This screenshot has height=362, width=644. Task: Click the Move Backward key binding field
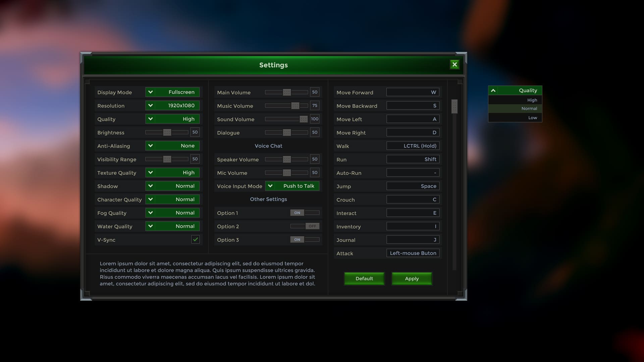413,106
